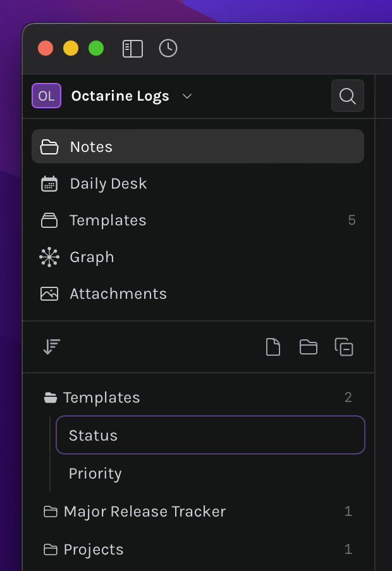The height and width of the screenshot is (571, 392).
Task: Create a new note via file icon
Action: tap(273, 347)
